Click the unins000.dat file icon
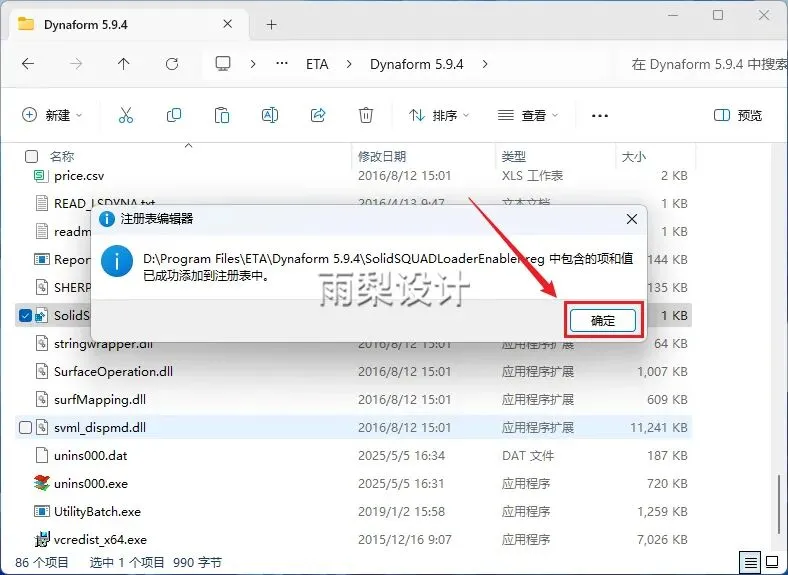Viewport: 788px width, 575px height. [42, 455]
